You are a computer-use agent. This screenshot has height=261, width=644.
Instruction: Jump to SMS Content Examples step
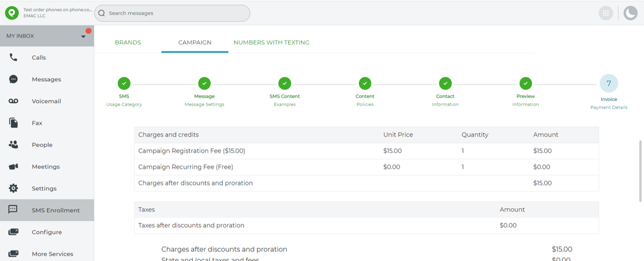coord(285,83)
